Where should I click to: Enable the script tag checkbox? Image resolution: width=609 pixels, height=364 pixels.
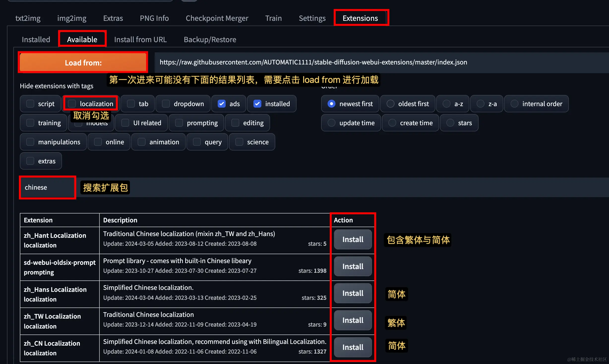(30, 104)
